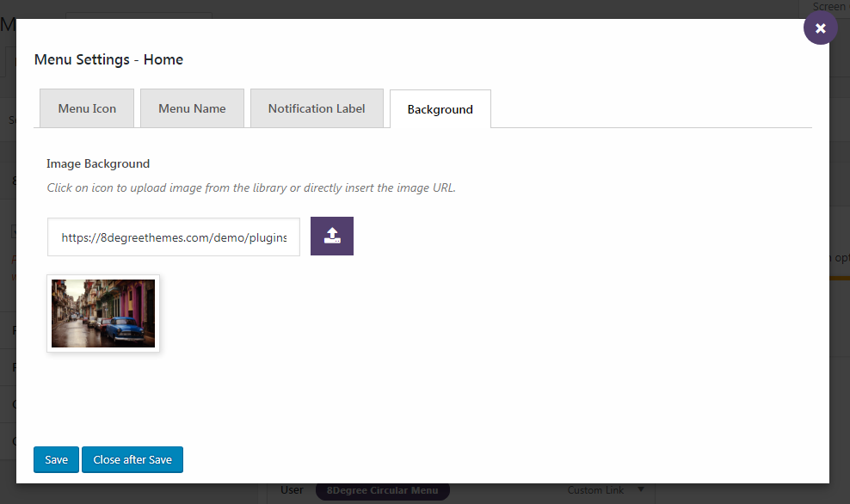Select the Background tab
Image resolution: width=850 pixels, height=504 pixels.
[439, 108]
